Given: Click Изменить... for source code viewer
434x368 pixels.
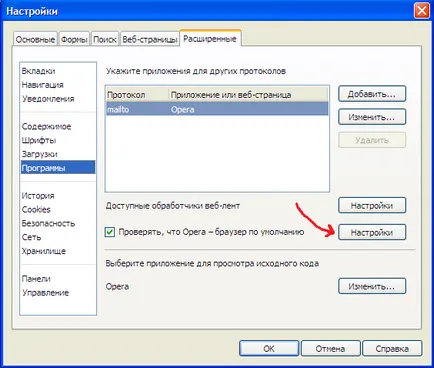Looking at the screenshot, I should (x=372, y=286).
